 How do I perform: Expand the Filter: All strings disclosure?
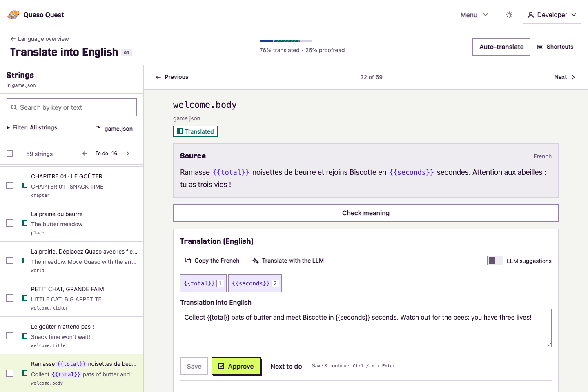pos(32,127)
